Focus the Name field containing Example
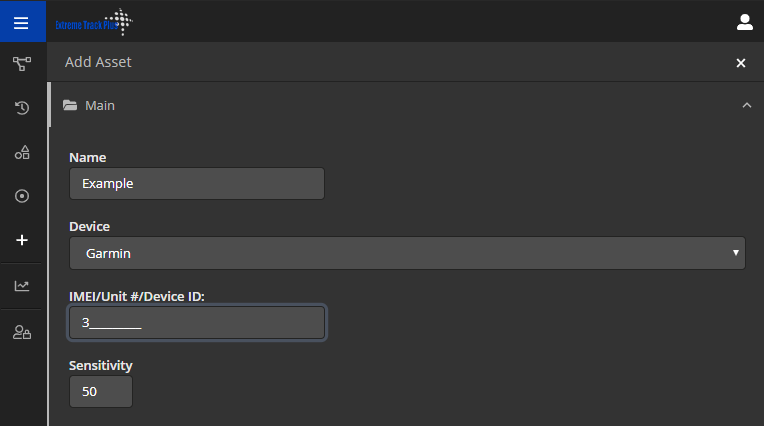Viewport: 764px width, 426px height. coord(197,183)
